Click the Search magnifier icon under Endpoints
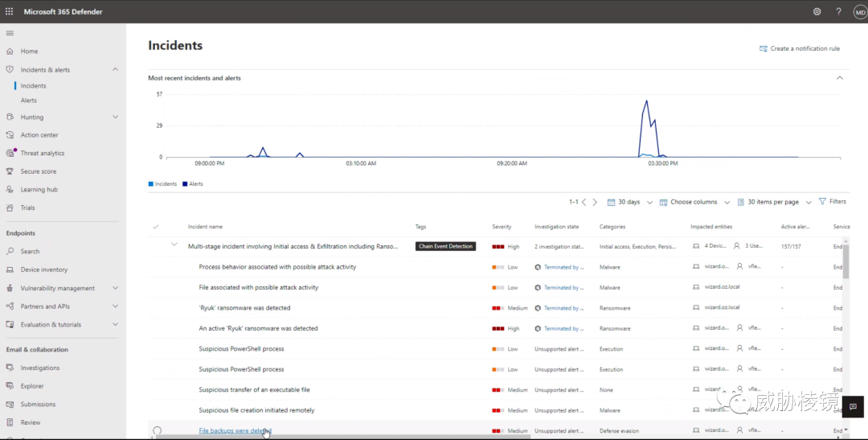The width and height of the screenshot is (868, 440). click(10, 251)
